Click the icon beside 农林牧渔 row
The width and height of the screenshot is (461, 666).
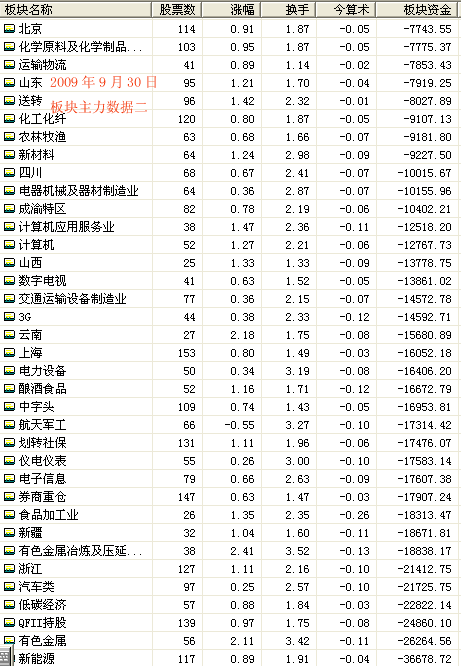(x=9, y=137)
